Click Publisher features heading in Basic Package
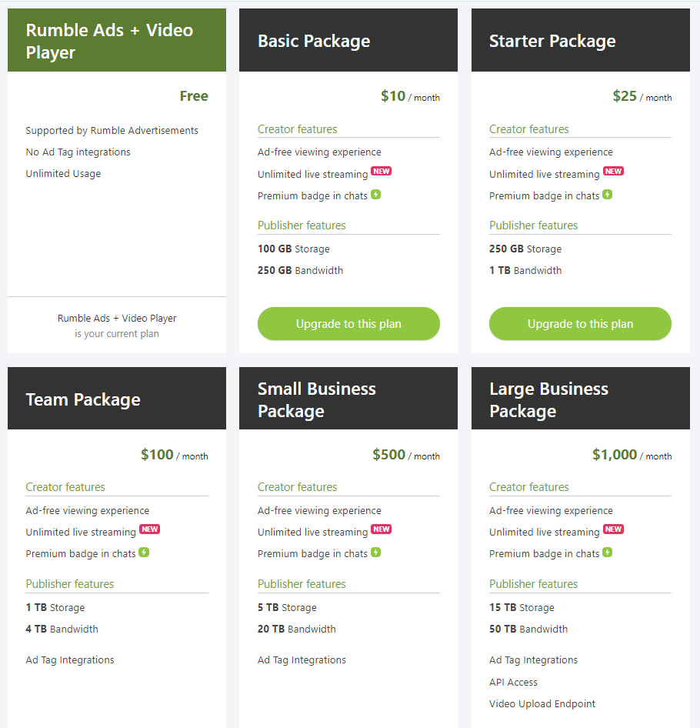Image resolution: width=700 pixels, height=728 pixels. coord(302,225)
